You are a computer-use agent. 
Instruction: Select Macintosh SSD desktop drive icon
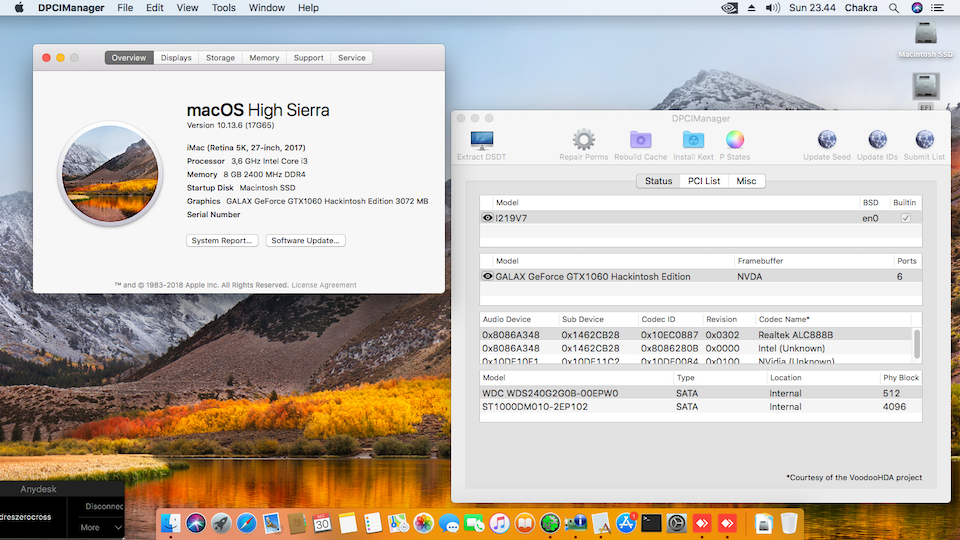(925, 33)
